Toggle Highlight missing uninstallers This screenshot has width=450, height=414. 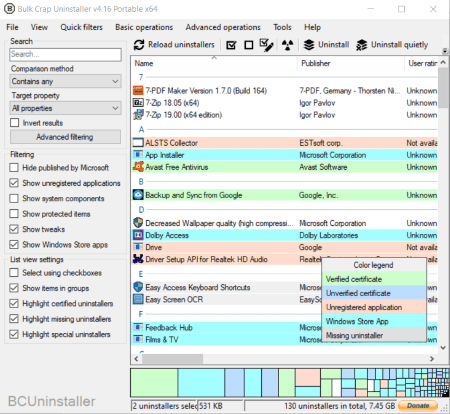[14, 319]
